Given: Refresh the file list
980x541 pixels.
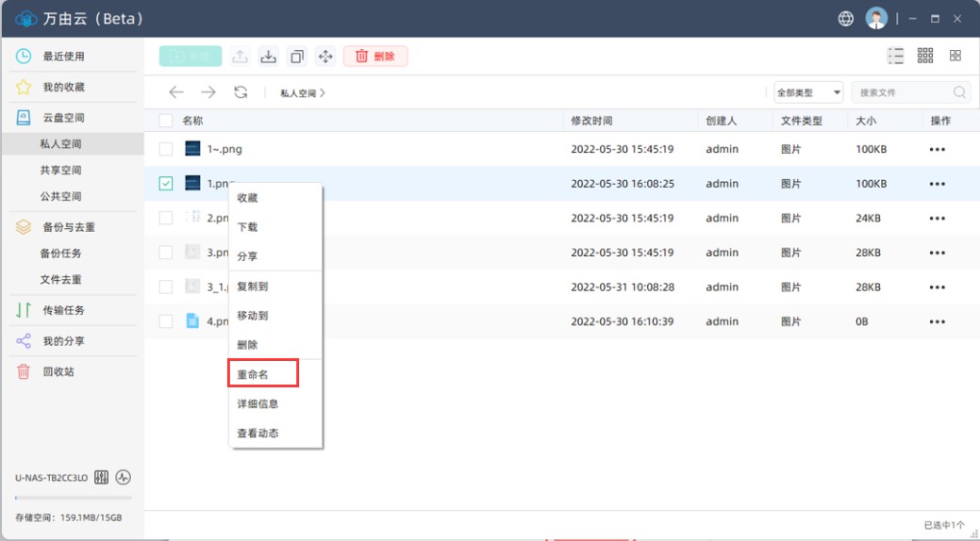Looking at the screenshot, I should 241,92.
